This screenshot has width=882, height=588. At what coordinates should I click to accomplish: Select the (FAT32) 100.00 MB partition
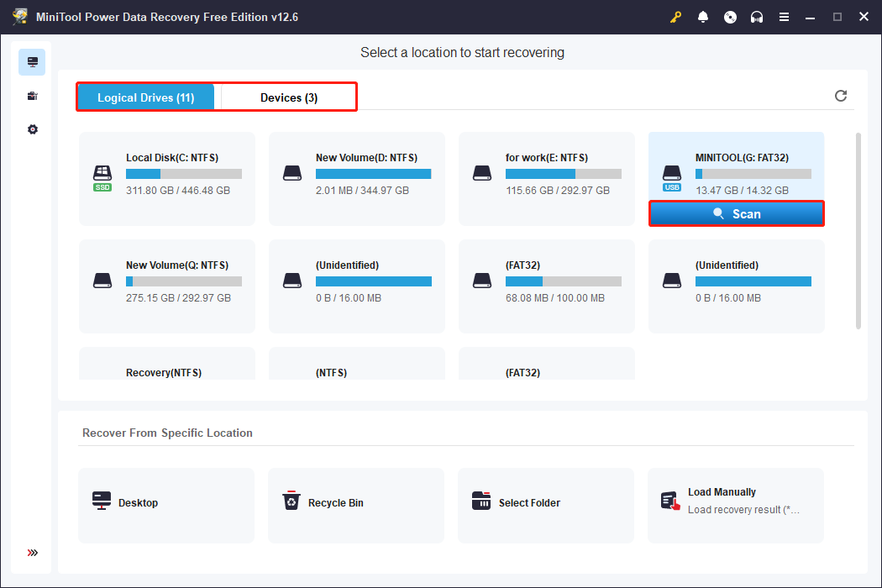pos(547,286)
